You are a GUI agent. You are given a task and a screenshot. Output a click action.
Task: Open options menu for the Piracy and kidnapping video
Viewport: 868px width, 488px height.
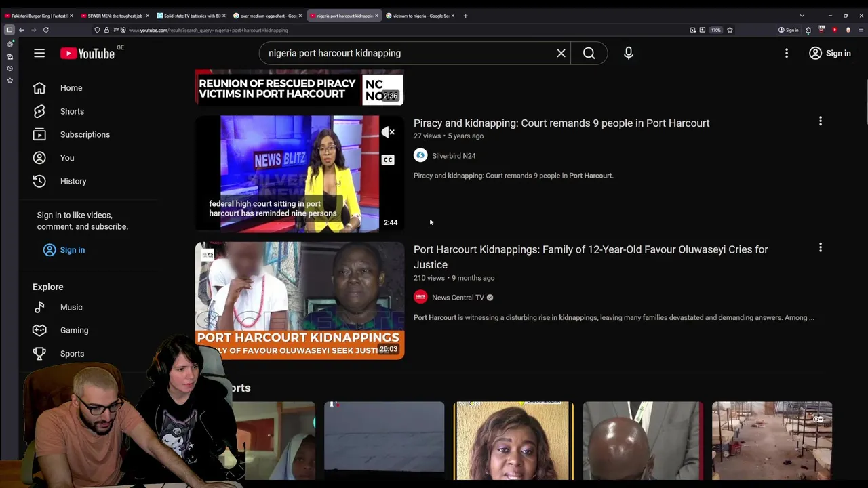(821, 121)
